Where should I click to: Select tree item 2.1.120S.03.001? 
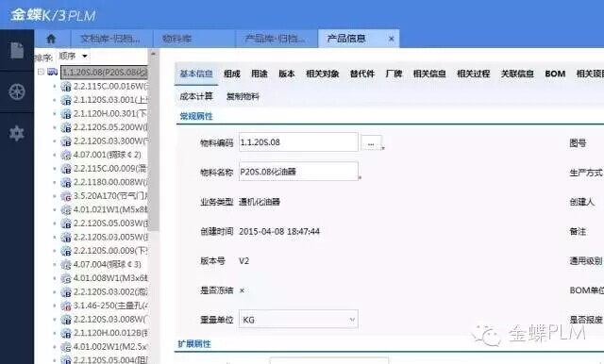point(110,100)
